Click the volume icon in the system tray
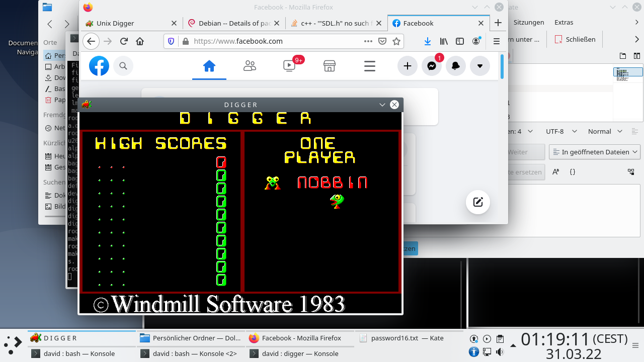 [x=500, y=352]
